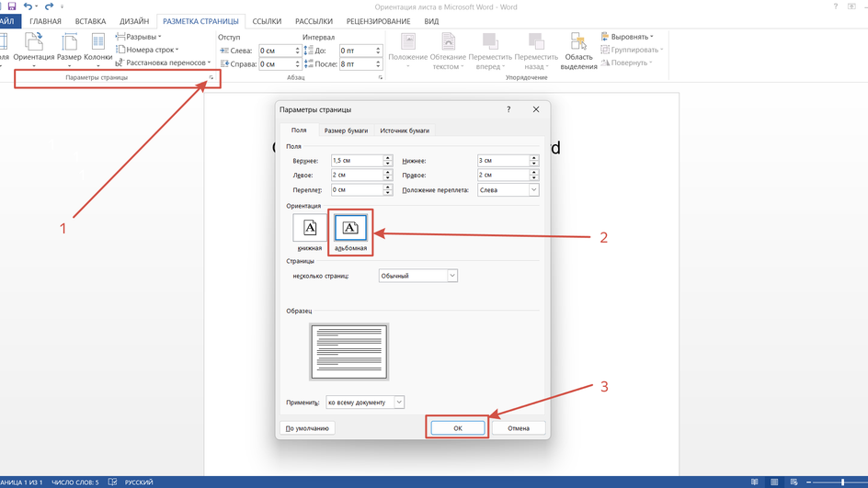Select the Поля dialog tab

(299, 130)
